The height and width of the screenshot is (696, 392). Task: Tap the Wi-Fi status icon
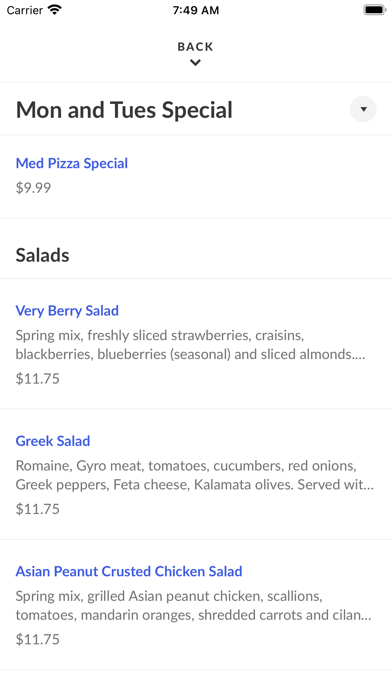click(55, 10)
